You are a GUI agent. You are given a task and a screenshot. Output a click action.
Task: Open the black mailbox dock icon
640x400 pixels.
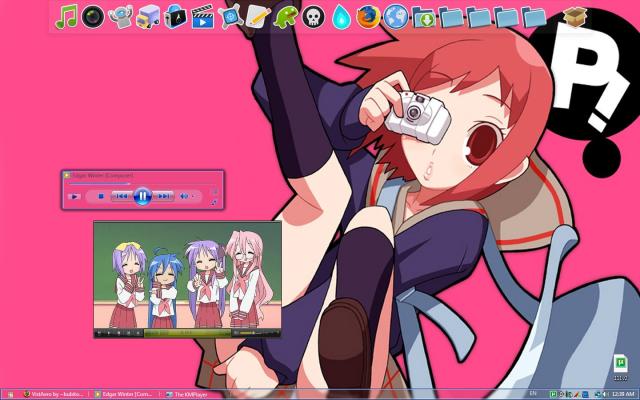point(176,17)
